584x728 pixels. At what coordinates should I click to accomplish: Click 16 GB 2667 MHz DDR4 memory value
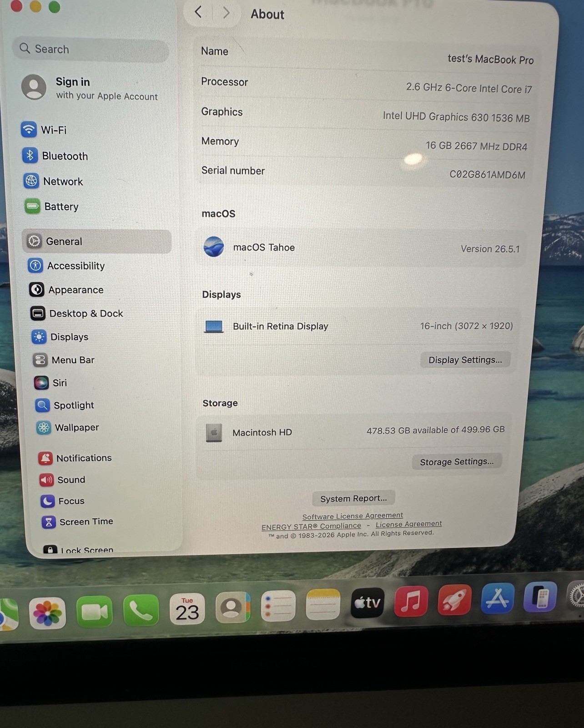tap(476, 146)
